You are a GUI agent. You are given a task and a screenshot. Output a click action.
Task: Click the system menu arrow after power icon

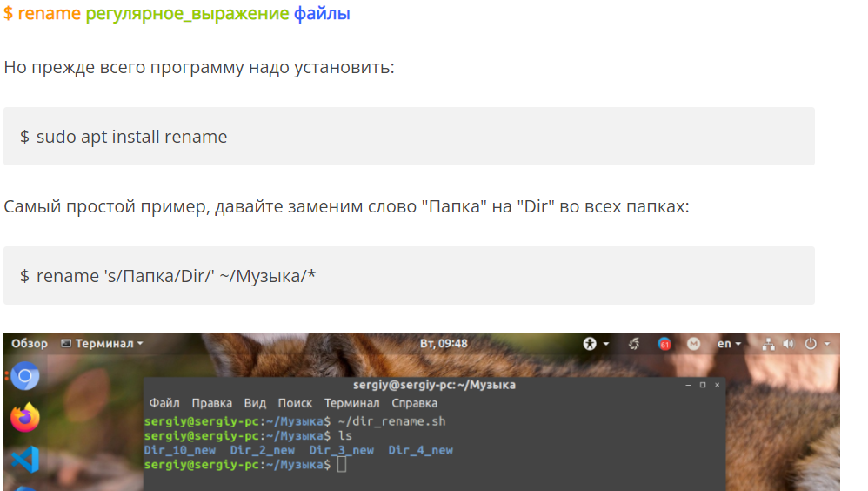[x=827, y=344]
